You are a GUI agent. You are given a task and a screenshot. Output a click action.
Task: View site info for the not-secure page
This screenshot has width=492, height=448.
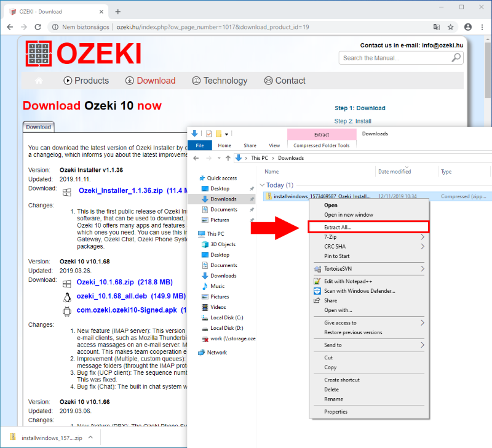55,27
